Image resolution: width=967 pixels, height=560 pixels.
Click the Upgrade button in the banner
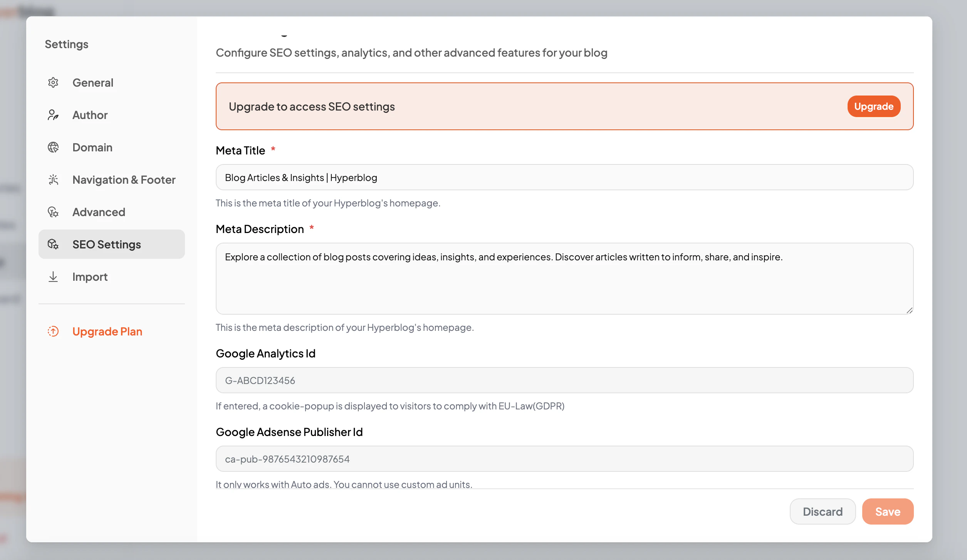(873, 106)
